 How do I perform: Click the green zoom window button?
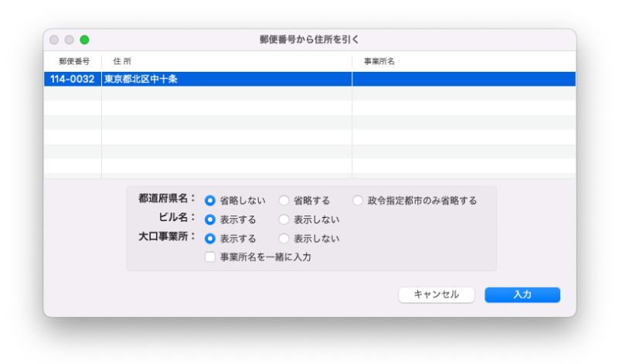(x=84, y=39)
